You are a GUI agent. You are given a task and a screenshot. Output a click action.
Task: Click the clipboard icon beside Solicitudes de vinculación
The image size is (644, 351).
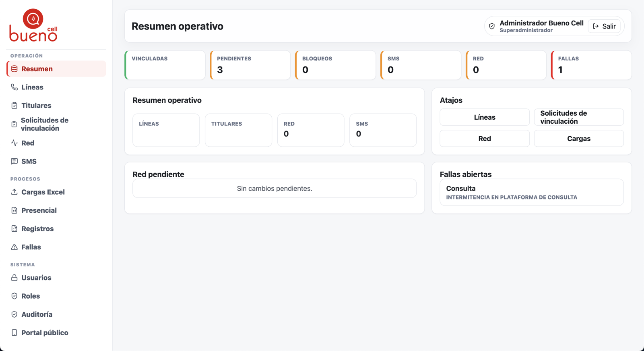(14, 124)
